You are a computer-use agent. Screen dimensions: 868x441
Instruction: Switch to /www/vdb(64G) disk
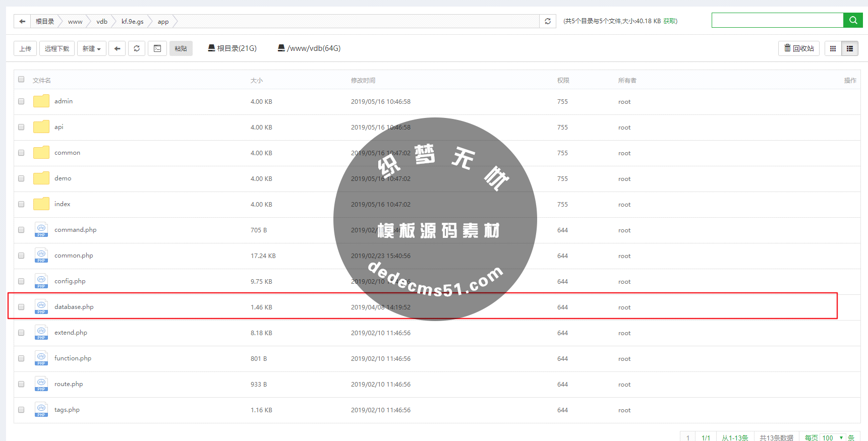309,48
